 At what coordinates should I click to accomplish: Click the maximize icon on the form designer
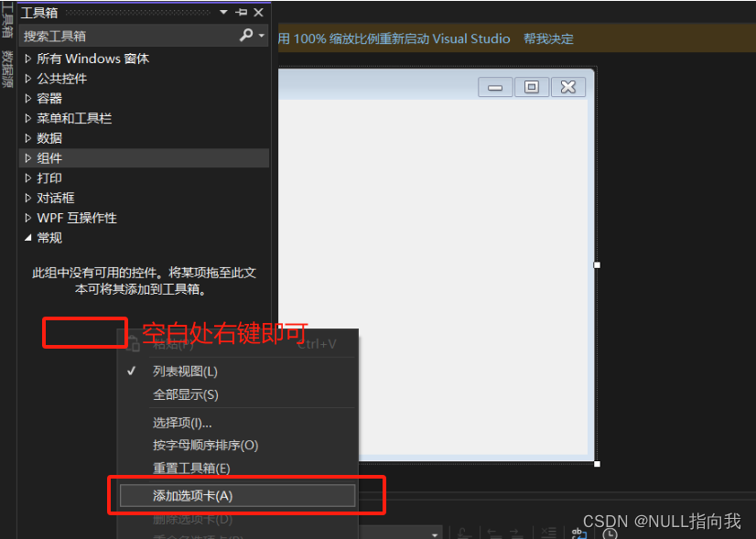pyautogui.click(x=532, y=86)
